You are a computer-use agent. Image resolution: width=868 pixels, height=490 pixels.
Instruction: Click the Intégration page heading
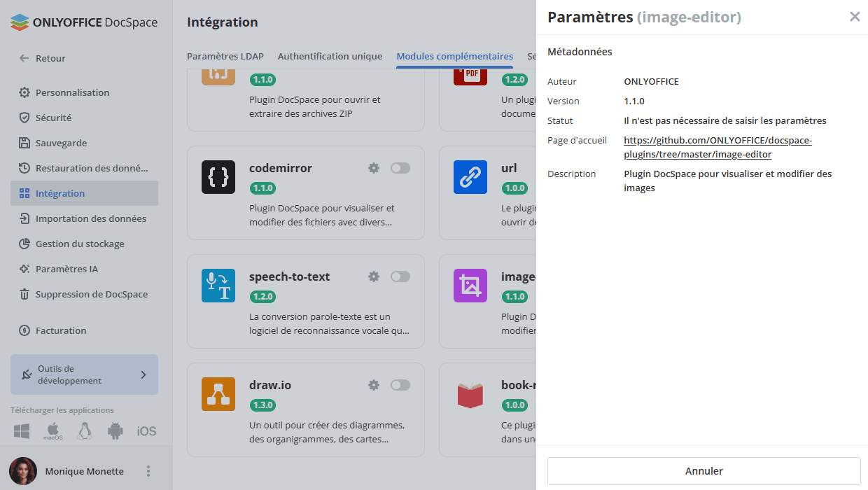point(222,22)
